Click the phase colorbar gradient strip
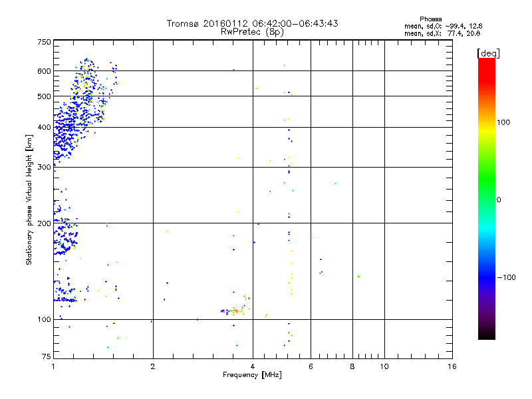The height and width of the screenshot is (399, 532). [487, 199]
